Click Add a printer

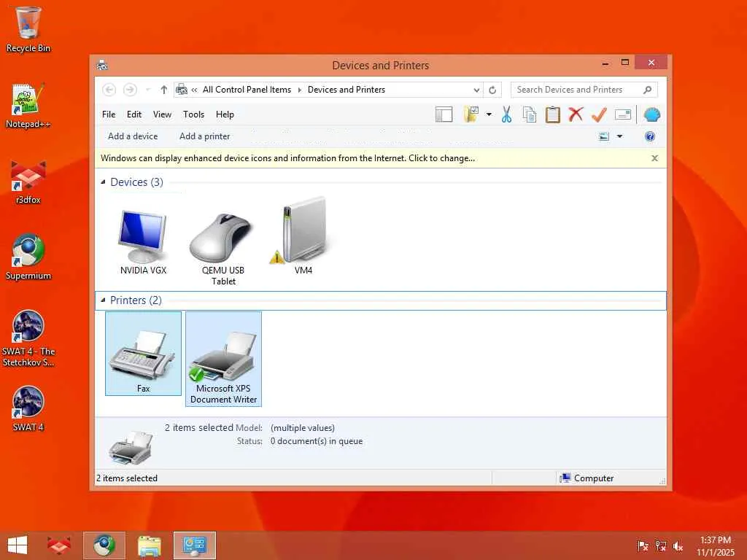204,136
